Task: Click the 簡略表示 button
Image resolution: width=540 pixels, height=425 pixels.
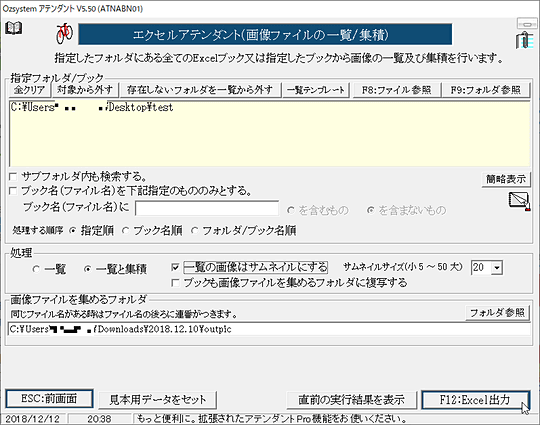Action: pos(506,179)
